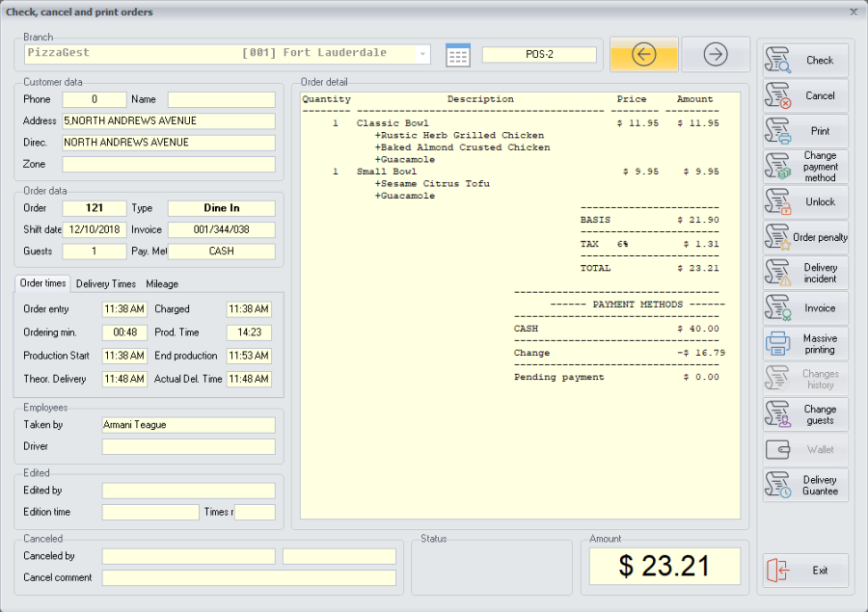Print the order receipt
The image size is (868, 612).
tap(805, 131)
